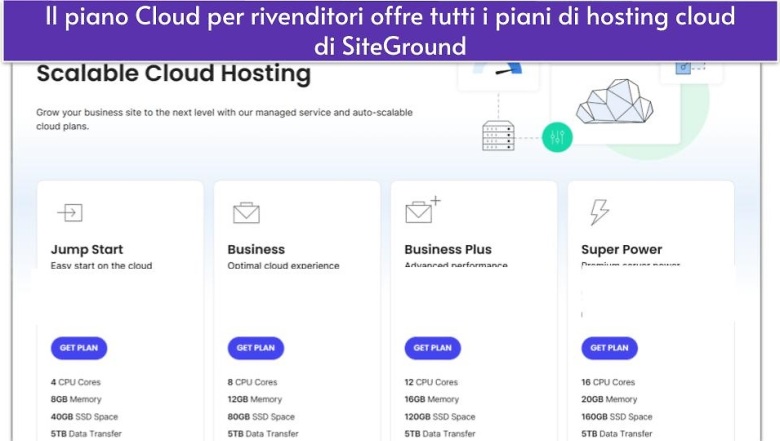Click '16 CPU Cores' in Super Power
This screenshot has height=441, width=780.
coord(608,382)
